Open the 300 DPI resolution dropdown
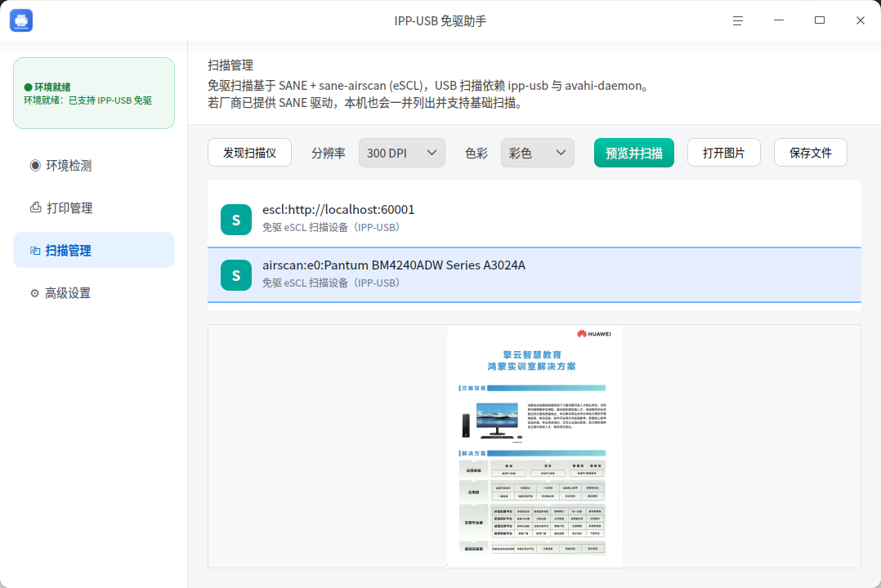 point(402,153)
